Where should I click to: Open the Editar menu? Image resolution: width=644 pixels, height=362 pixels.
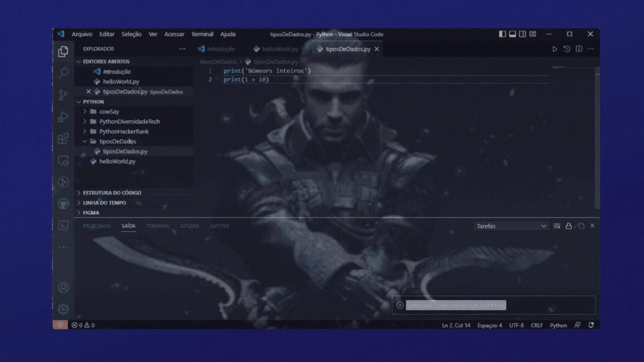107,34
